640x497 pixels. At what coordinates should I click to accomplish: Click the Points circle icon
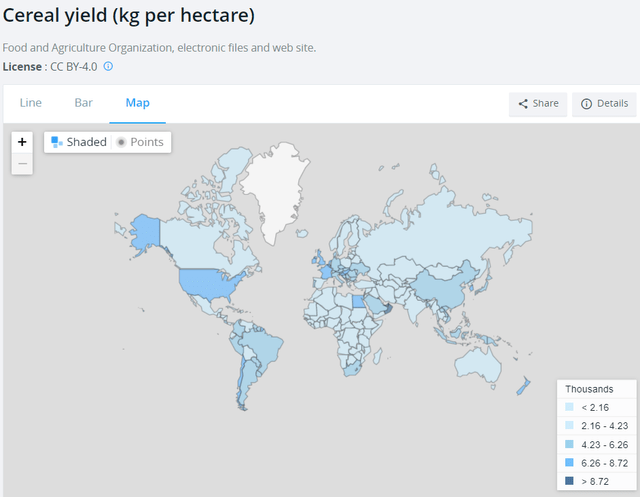click(x=121, y=142)
